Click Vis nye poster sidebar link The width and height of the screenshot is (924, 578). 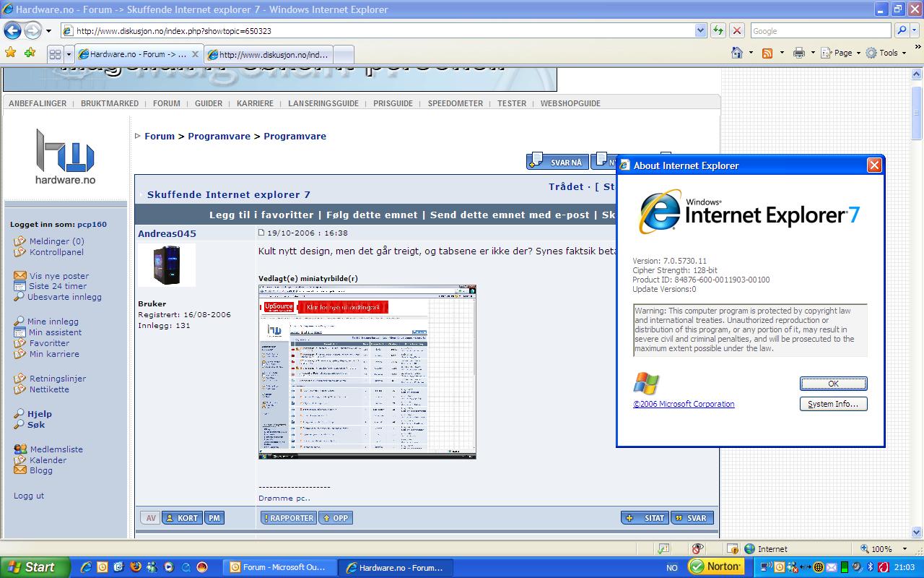point(59,276)
